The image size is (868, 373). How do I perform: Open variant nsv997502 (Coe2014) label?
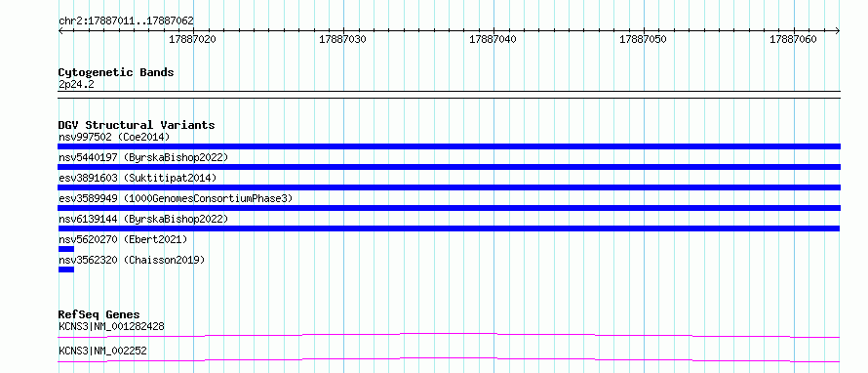(x=114, y=137)
